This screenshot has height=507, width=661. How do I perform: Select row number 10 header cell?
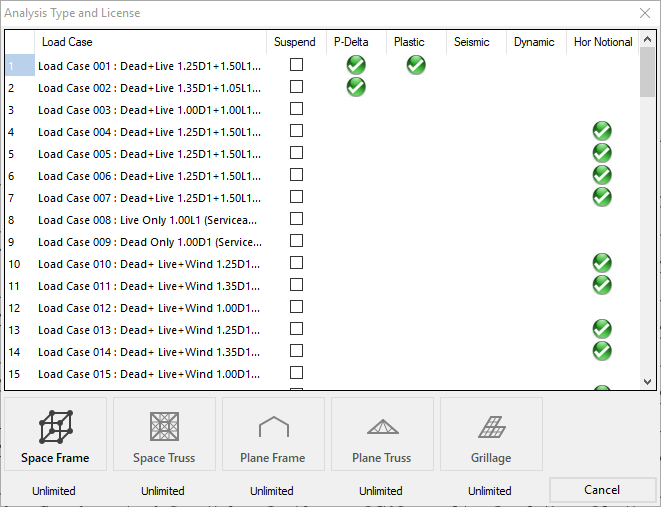[x=20, y=264]
